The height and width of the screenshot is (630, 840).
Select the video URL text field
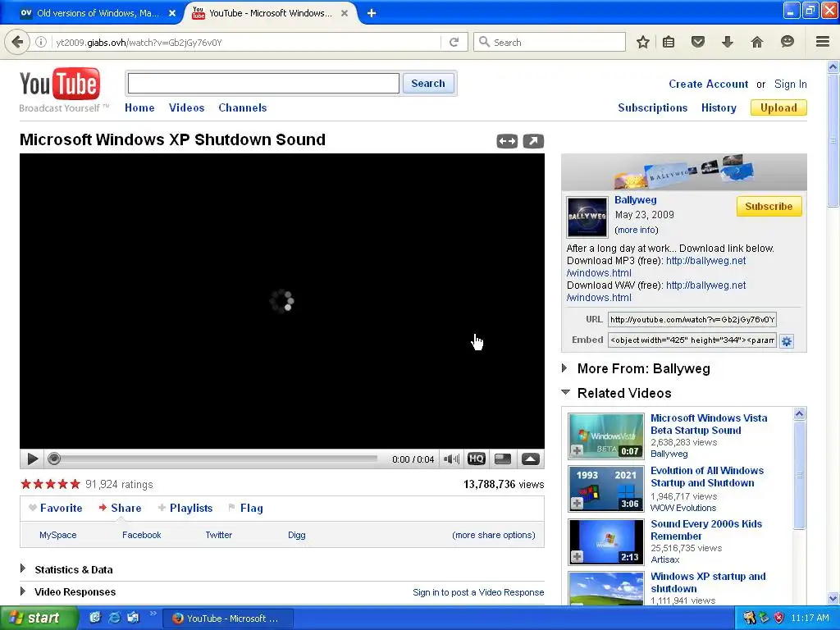coord(692,320)
